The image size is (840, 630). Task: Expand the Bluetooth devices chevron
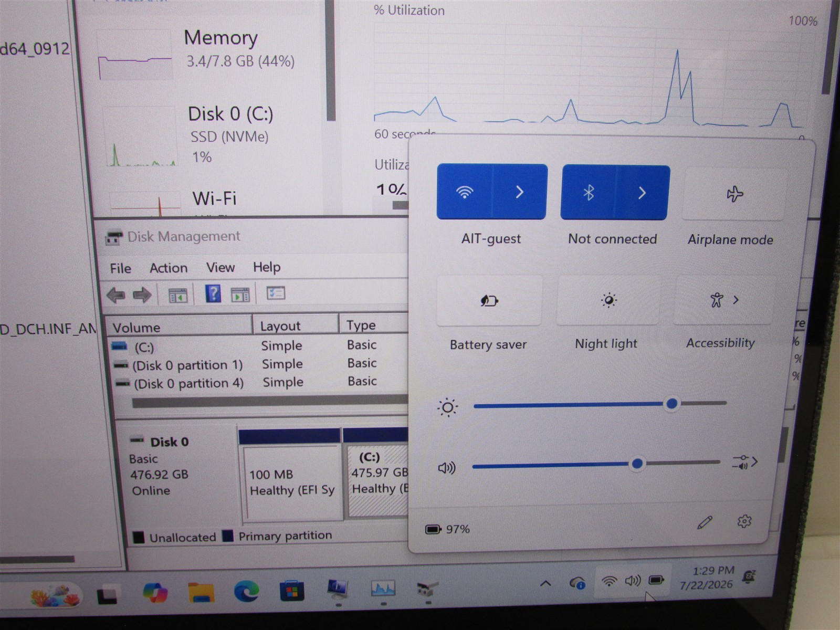(x=642, y=193)
